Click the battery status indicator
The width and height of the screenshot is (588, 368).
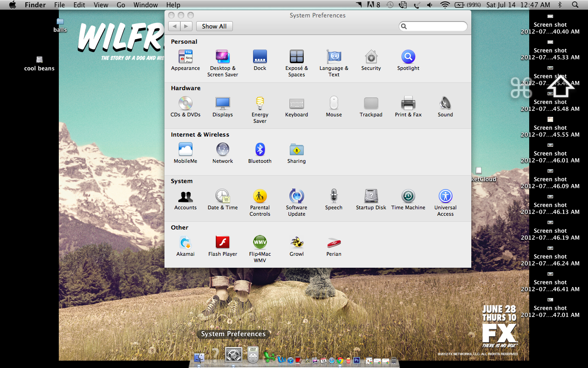click(467, 5)
